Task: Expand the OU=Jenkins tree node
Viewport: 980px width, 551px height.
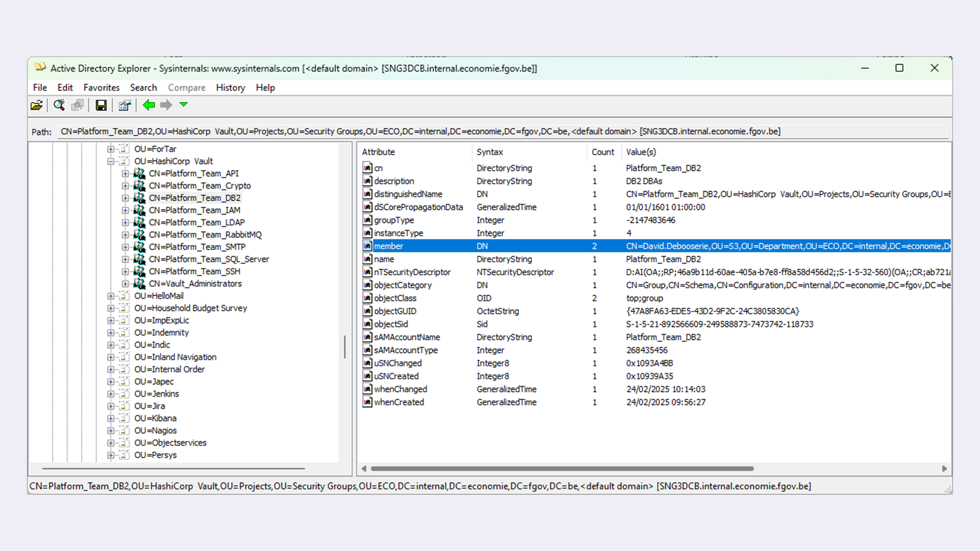Action: 111,394
